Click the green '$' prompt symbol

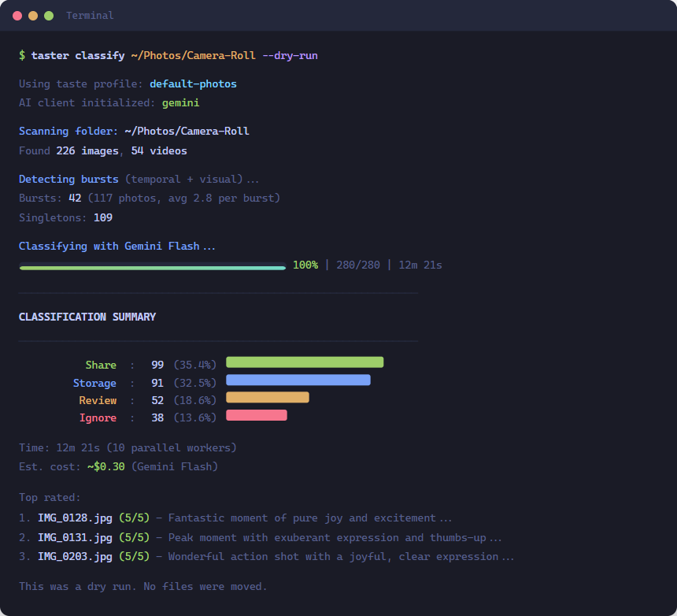pos(22,56)
